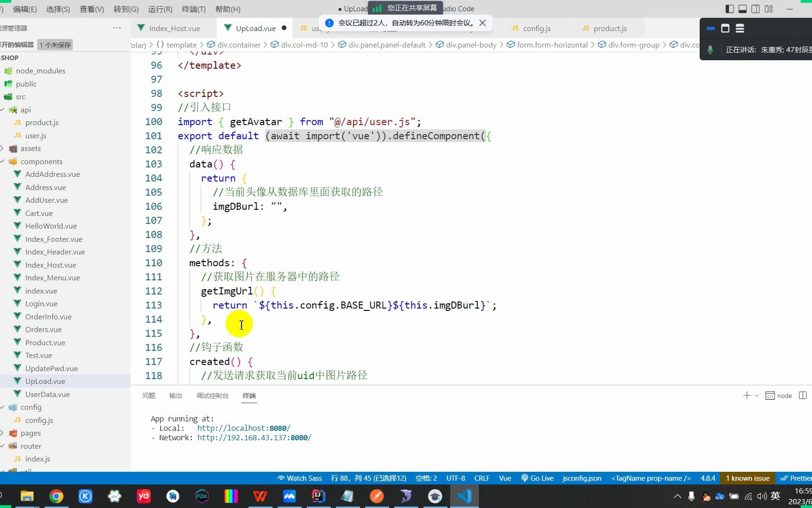Open Chrome from taskbar
The height and width of the screenshot is (508, 812).
(x=56, y=496)
